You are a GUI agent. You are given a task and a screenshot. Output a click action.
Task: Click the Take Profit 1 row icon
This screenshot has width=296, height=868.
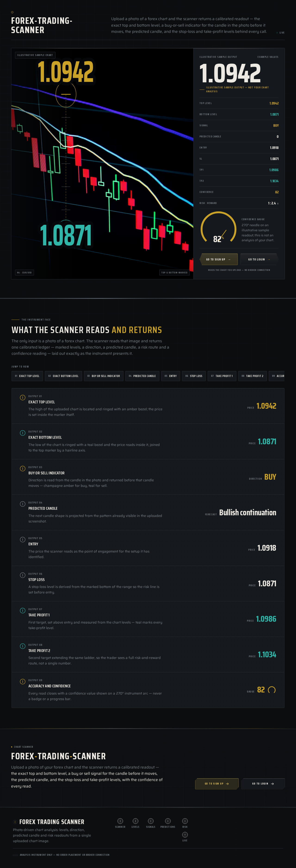[23, 610]
